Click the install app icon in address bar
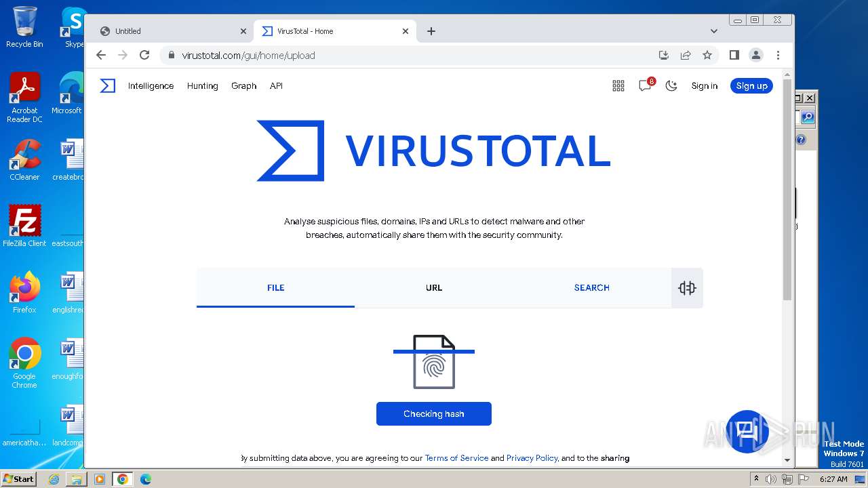Viewport: 868px width, 488px height. pyautogui.click(x=664, y=55)
